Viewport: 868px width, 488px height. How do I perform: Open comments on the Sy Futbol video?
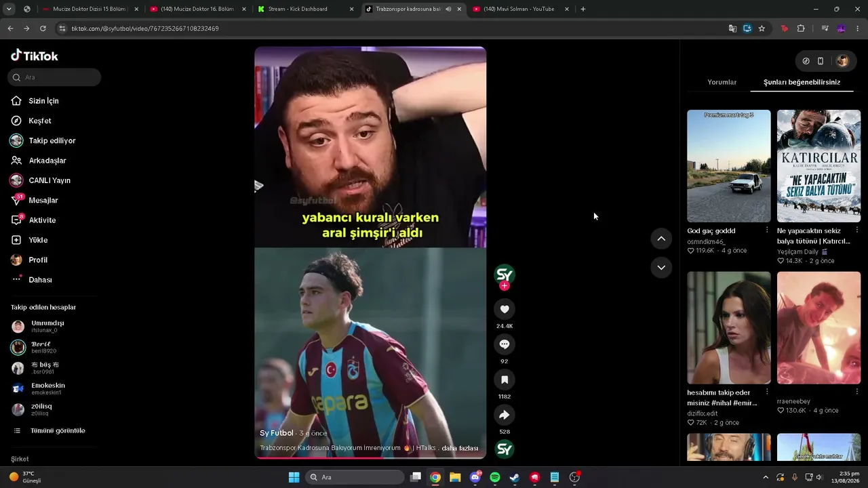(x=505, y=344)
